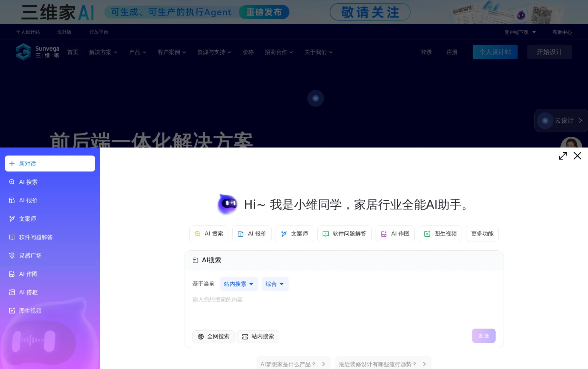Click the 发送 send button
This screenshot has width=588, height=369.
(484, 336)
